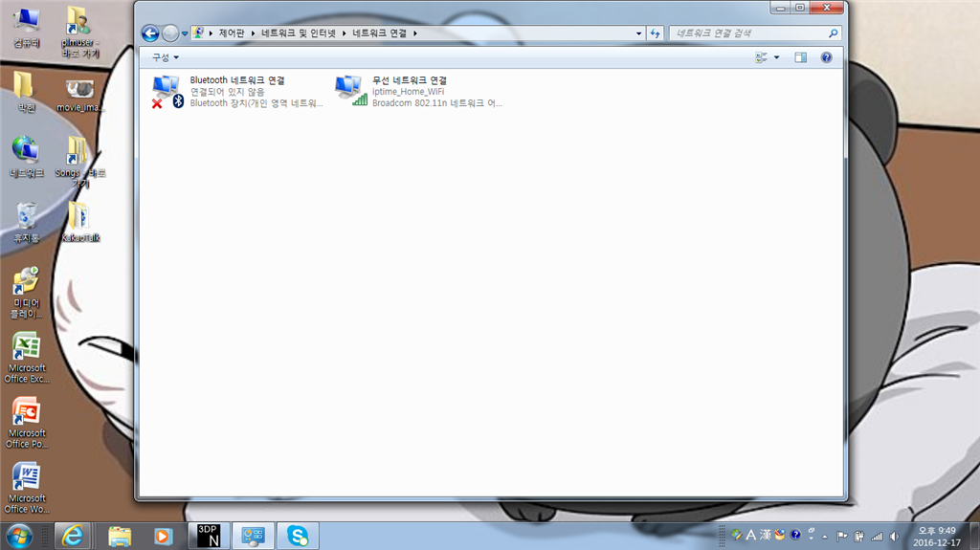Open Action Center flag in tray
The height and width of the screenshot is (550, 980).
(842, 537)
